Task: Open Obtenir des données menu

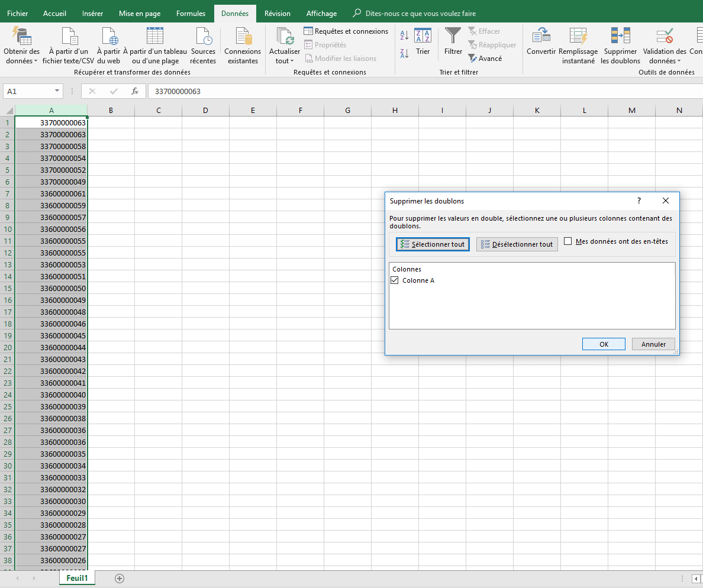Action: click(x=21, y=45)
